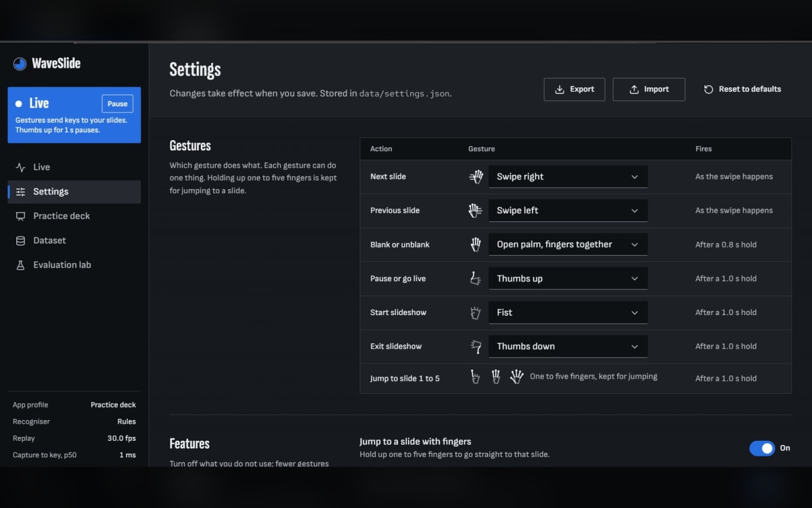812x508 pixels.
Task: Toggle Jump to a slide with fingers switch
Action: click(762, 448)
